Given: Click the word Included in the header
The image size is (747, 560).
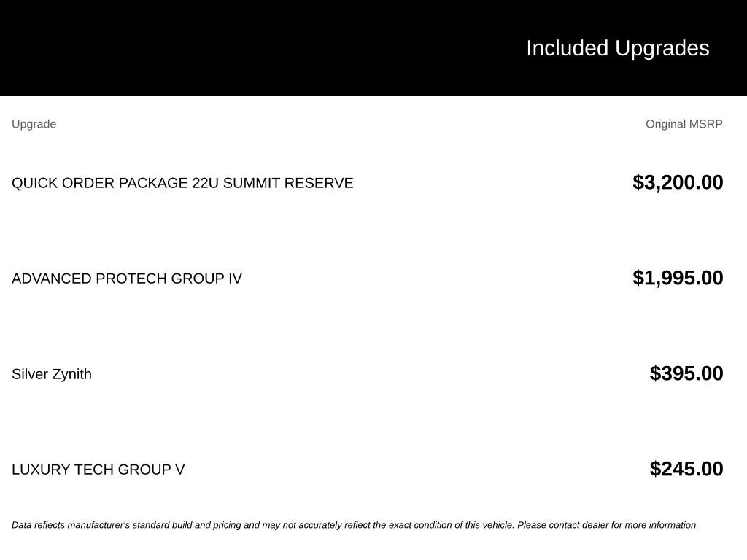Looking at the screenshot, I should pos(567,48).
